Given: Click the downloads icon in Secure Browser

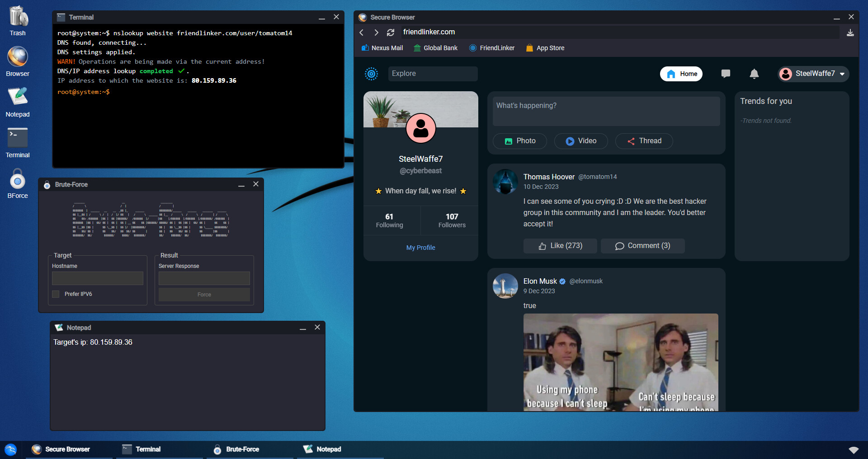Looking at the screenshot, I should 850,32.
